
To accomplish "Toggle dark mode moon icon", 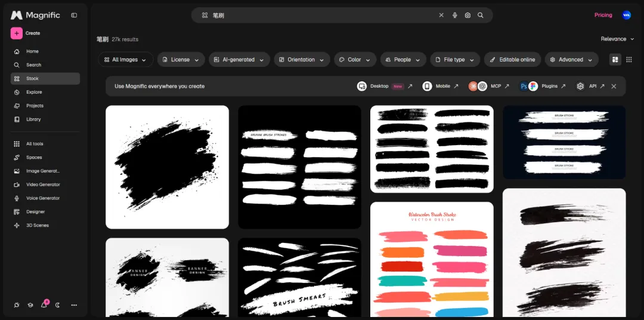I will (58, 305).
